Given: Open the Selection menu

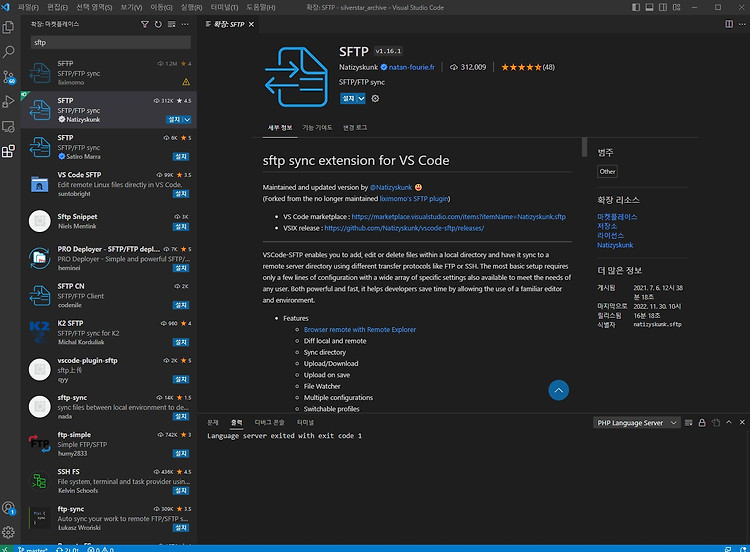Looking at the screenshot, I should (x=94, y=7).
